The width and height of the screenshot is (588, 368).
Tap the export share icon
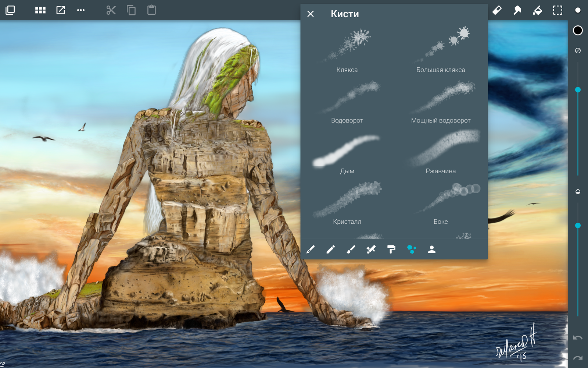(x=61, y=10)
